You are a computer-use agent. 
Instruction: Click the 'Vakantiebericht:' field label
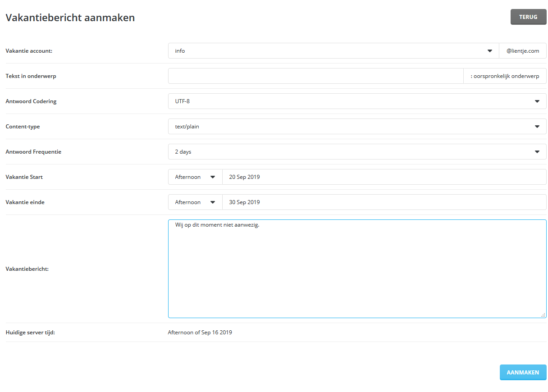coord(27,269)
